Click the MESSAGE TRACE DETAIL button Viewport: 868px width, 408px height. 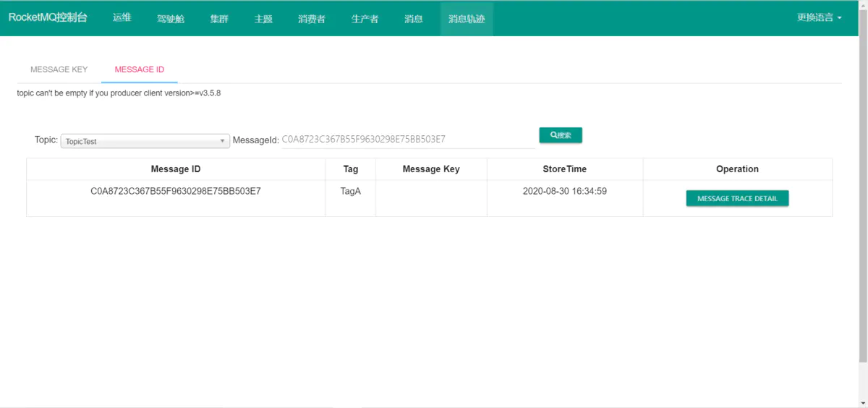[737, 198]
